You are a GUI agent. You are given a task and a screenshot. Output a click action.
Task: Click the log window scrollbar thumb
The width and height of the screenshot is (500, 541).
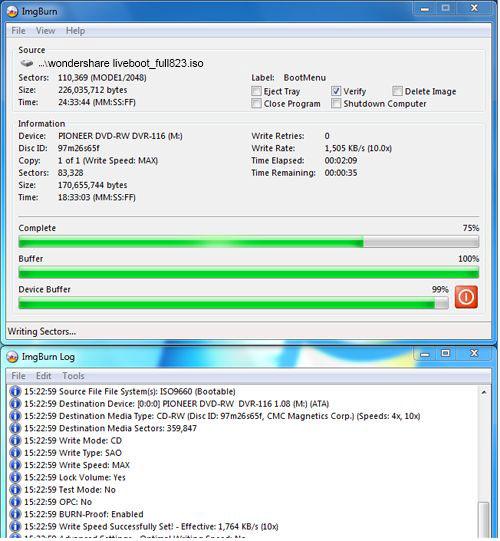coord(484,520)
